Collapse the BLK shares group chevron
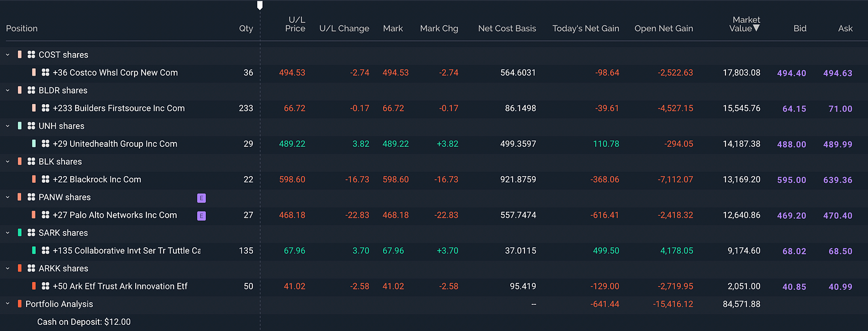This screenshot has width=868, height=331. 8,161
